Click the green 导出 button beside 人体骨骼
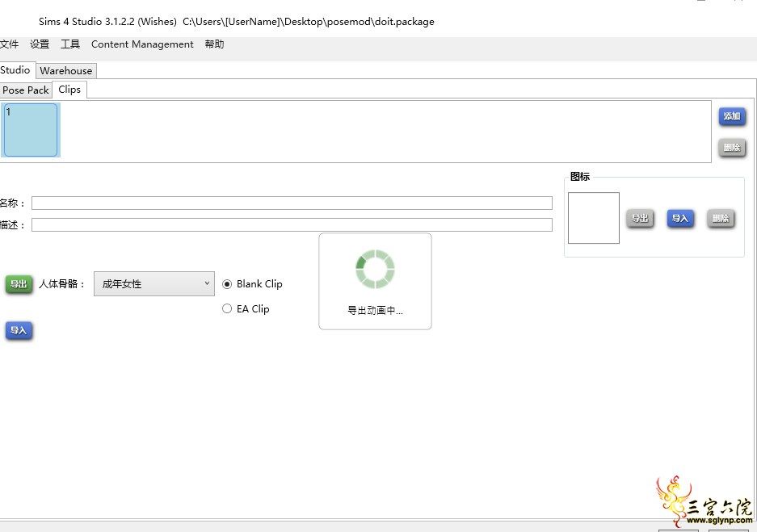 19,284
